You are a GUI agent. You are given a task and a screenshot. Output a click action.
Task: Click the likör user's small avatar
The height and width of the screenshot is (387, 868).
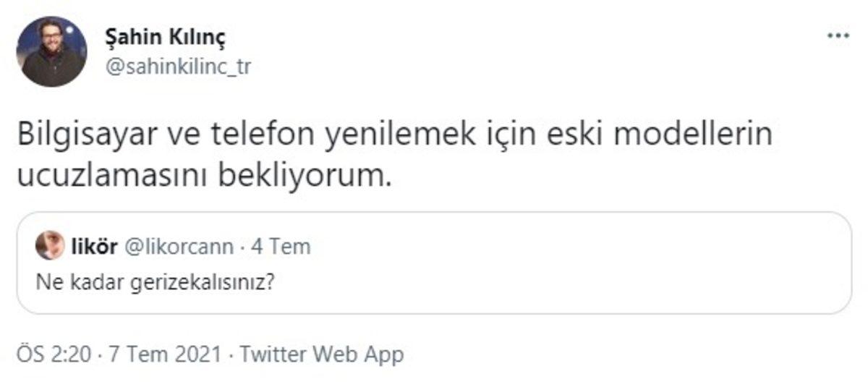click(49, 246)
